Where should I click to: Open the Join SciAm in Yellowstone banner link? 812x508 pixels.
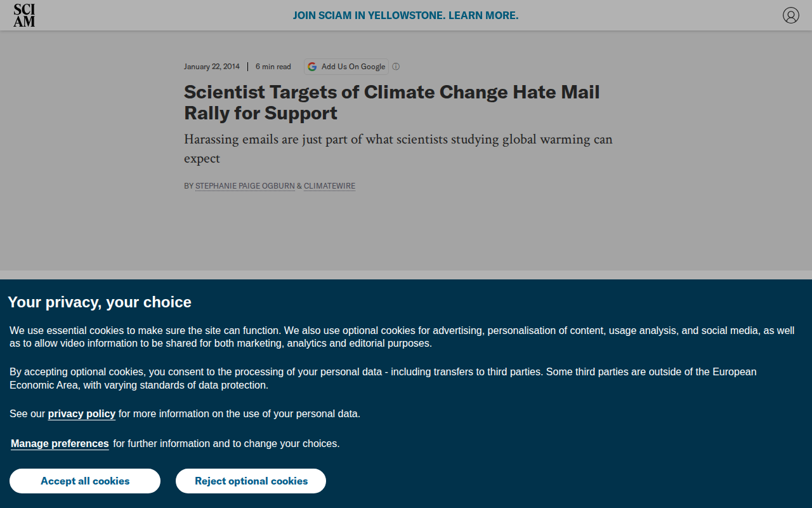[405, 15]
